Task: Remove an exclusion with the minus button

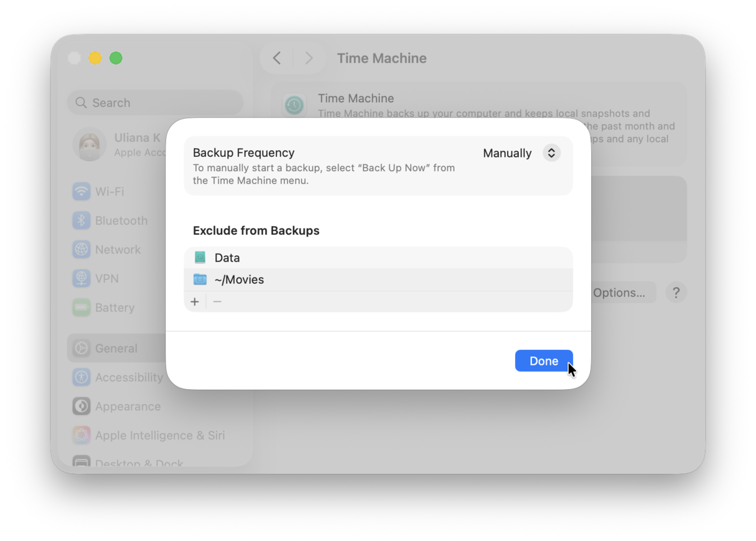Action: tap(217, 301)
